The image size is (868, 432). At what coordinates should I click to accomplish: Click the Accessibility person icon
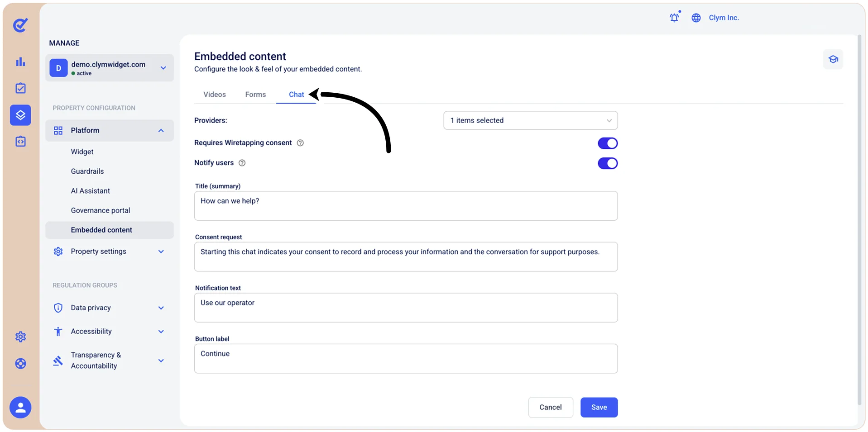click(58, 332)
